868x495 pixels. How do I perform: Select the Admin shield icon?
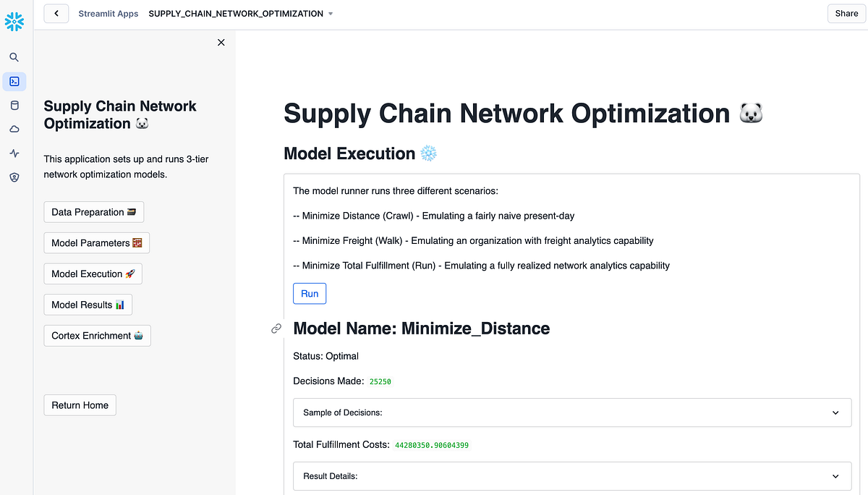(x=14, y=177)
